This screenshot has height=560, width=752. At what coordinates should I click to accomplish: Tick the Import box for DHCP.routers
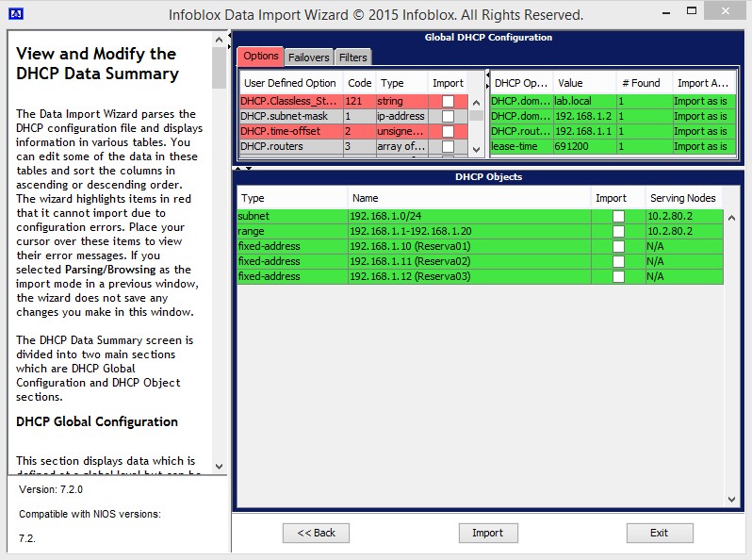(448, 146)
